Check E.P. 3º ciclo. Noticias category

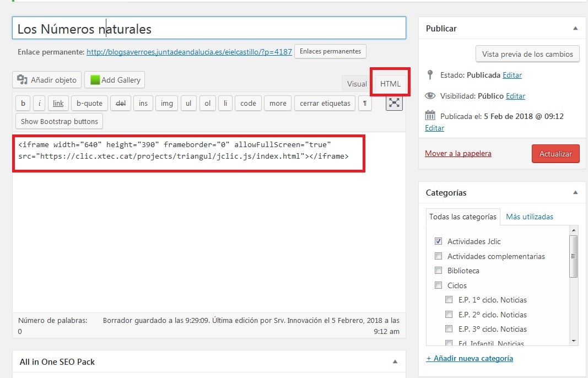pyautogui.click(x=449, y=329)
